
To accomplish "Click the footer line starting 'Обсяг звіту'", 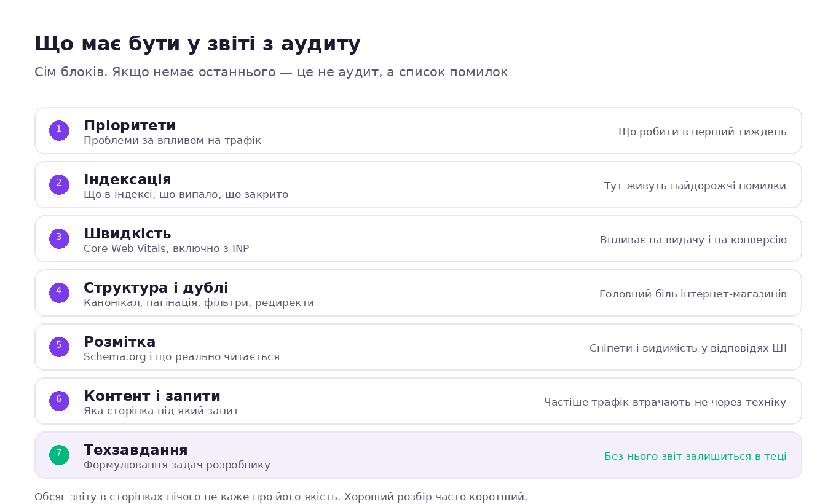I will pyautogui.click(x=281, y=497).
